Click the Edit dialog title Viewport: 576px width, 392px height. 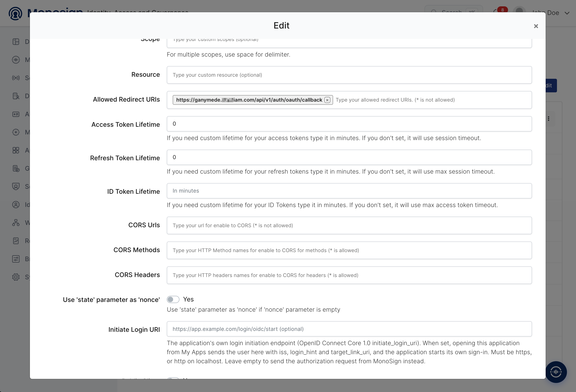pyautogui.click(x=281, y=26)
